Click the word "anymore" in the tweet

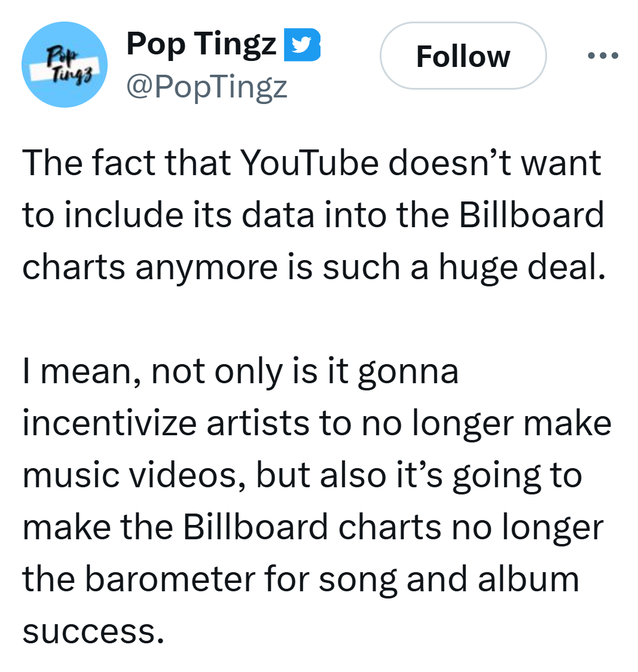[x=206, y=267]
